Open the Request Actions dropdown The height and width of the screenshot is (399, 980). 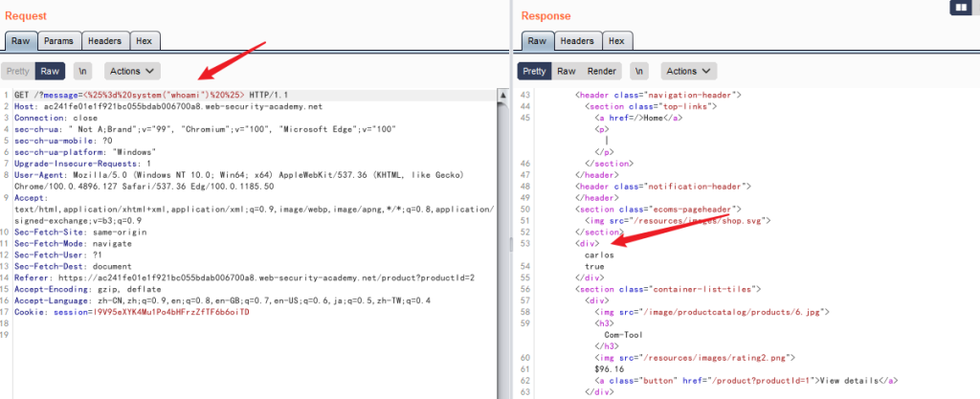pyautogui.click(x=132, y=71)
